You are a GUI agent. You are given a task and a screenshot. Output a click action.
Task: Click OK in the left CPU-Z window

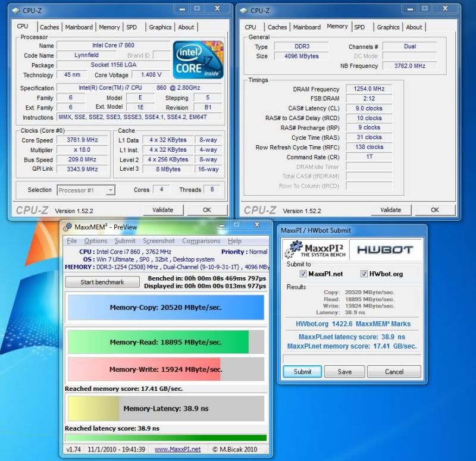click(207, 210)
